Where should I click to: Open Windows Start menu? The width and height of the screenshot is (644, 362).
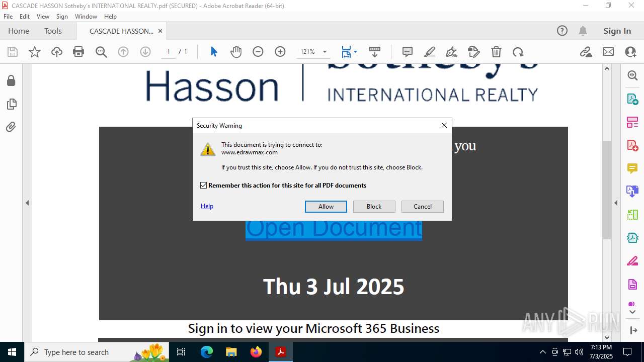[12, 352]
